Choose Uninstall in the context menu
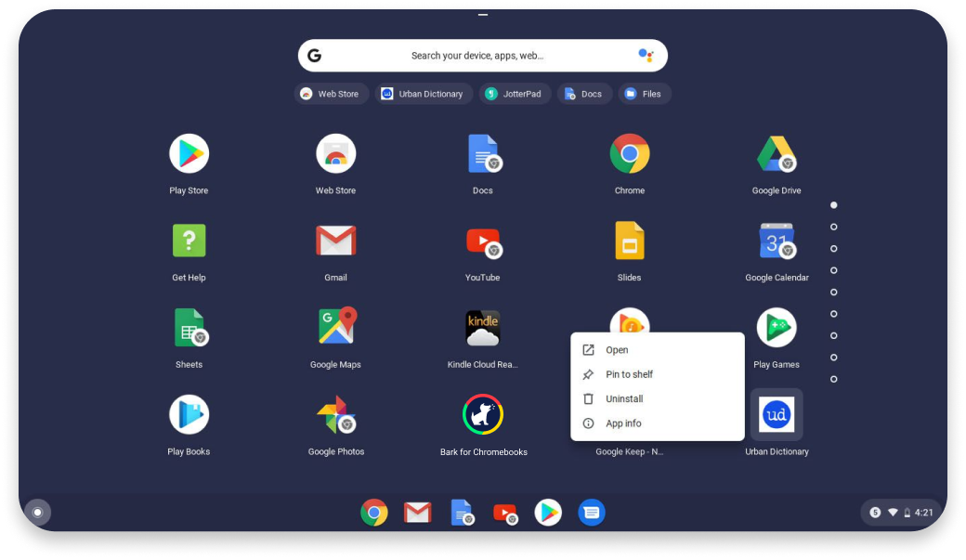The image size is (966, 560). pos(624,399)
